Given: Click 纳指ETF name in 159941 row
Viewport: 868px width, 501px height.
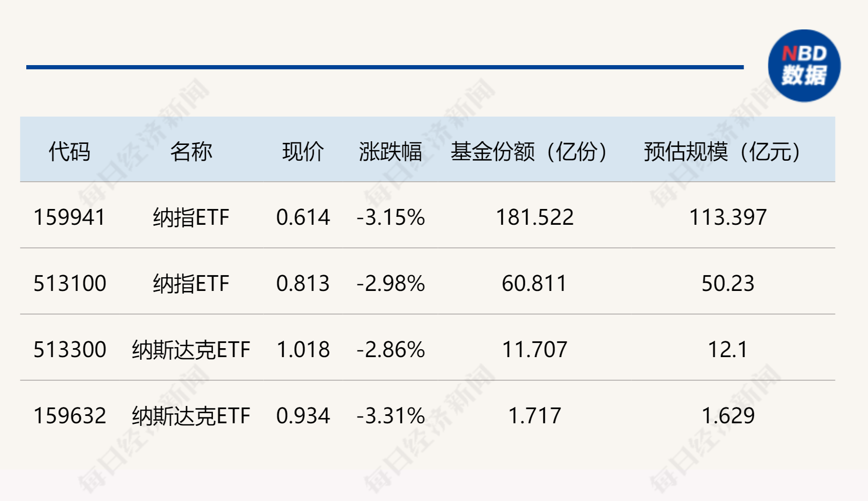Looking at the screenshot, I should point(191,217).
